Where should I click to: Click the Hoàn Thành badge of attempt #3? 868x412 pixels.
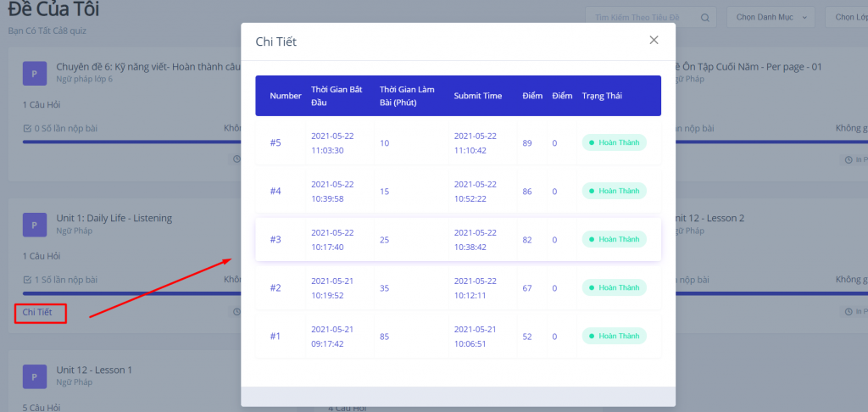(614, 239)
